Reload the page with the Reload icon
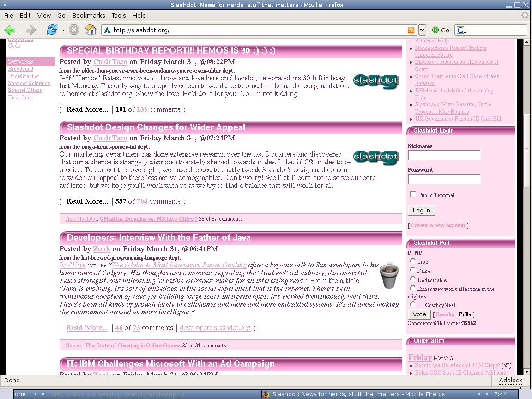The width and height of the screenshot is (532, 399). pos(52,30)
